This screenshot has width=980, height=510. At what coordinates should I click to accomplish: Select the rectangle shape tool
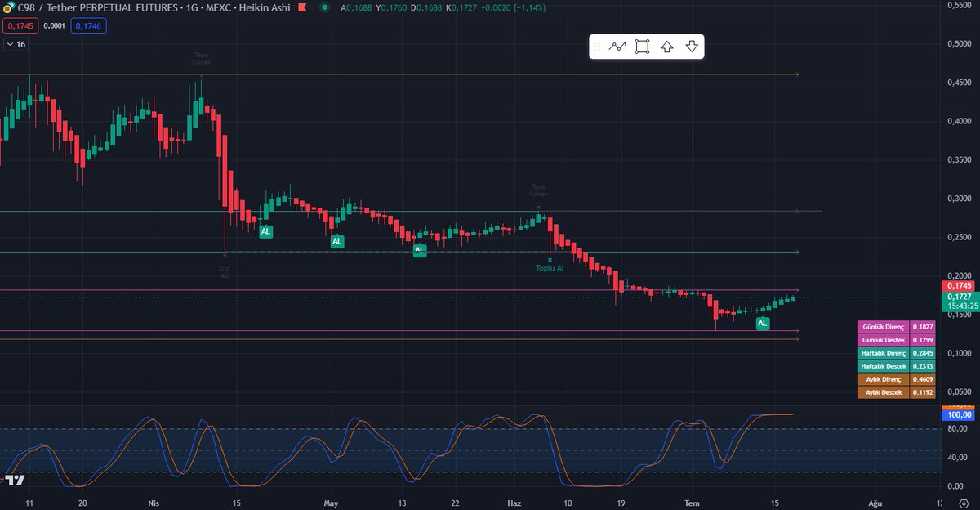[642, 47]
